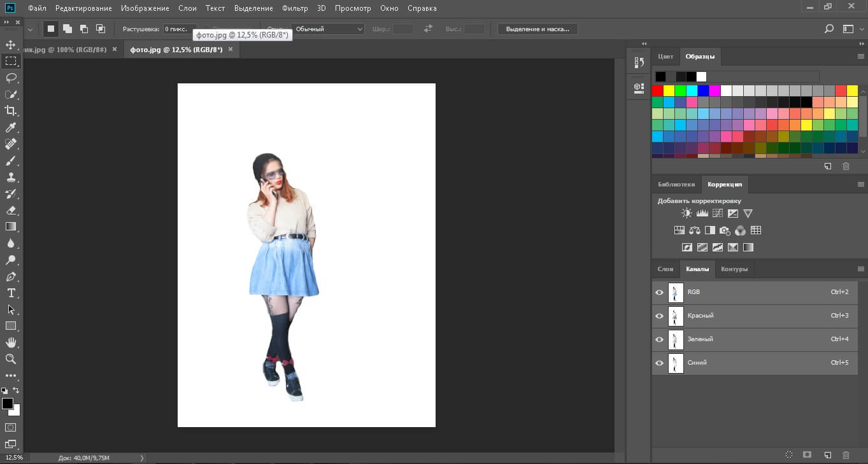Switch to the Layers tab
Viewport: 868px width, 464px height.
pos(665,269)
